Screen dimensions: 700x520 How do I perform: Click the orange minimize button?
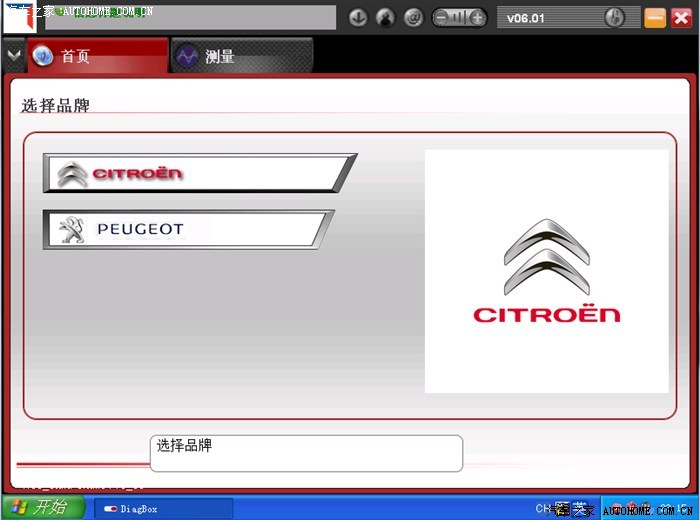click(655, 18)
